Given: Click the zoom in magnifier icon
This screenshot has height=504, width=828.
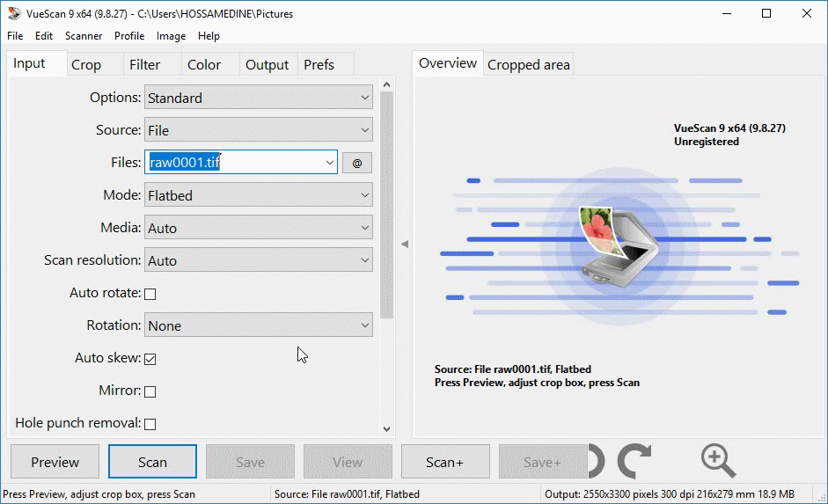Looking at the screenshot, I should (x=718, y=461).
